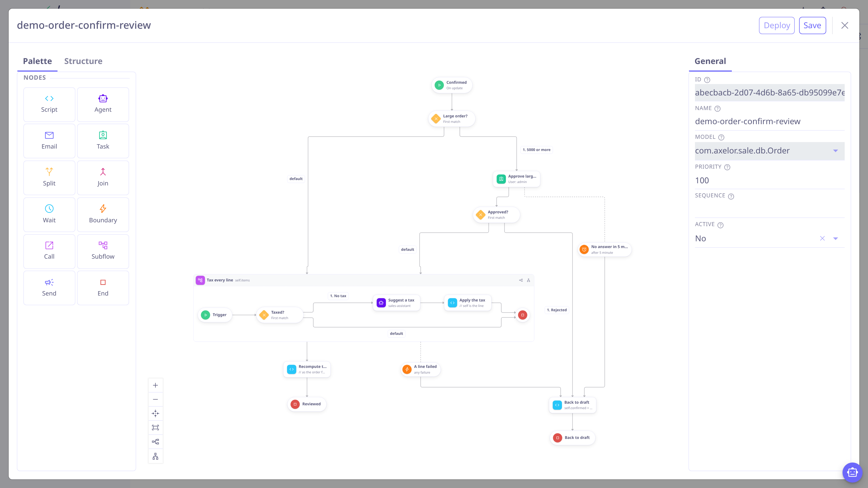Click the center view canvas control

pyautogui.click(x=155, y=413)
